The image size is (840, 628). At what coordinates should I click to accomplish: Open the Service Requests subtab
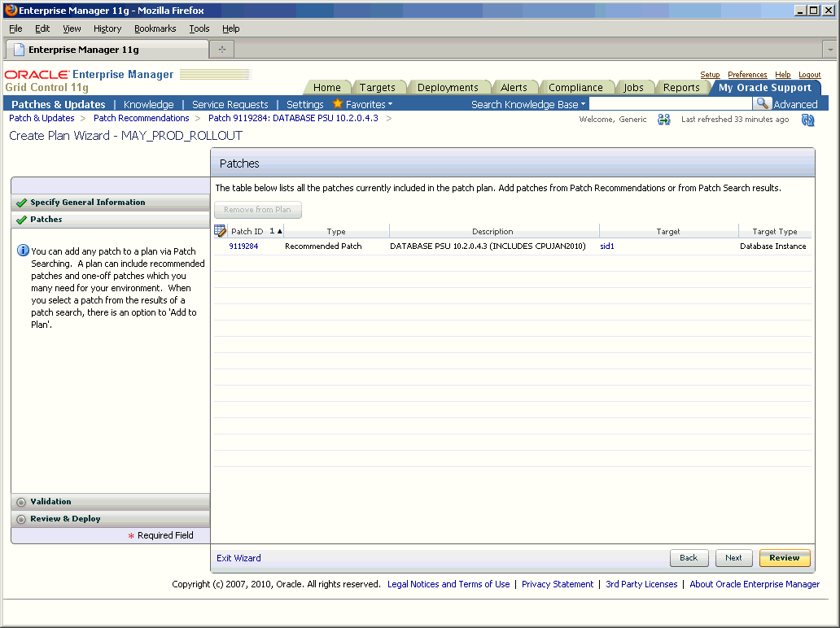click(x=230, y=104)
